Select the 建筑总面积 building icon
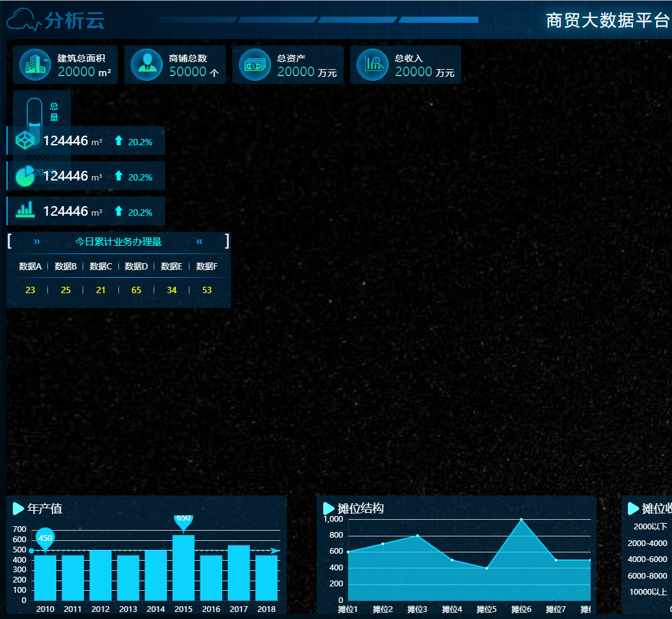 point(35,65)
